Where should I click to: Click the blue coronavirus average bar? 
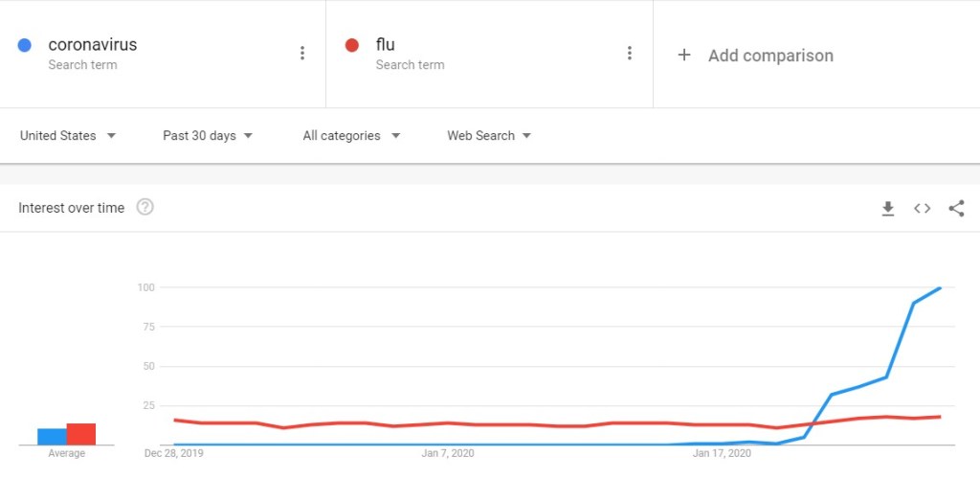[52, 437]
